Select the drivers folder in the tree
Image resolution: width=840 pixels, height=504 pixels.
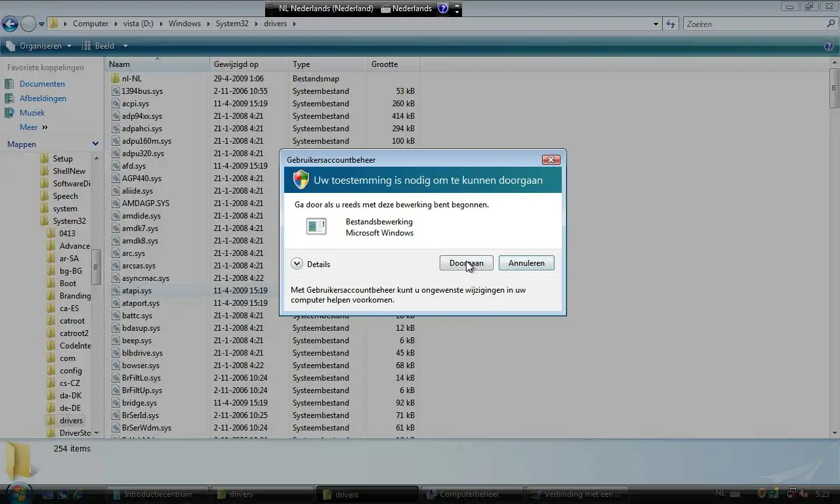71,421
